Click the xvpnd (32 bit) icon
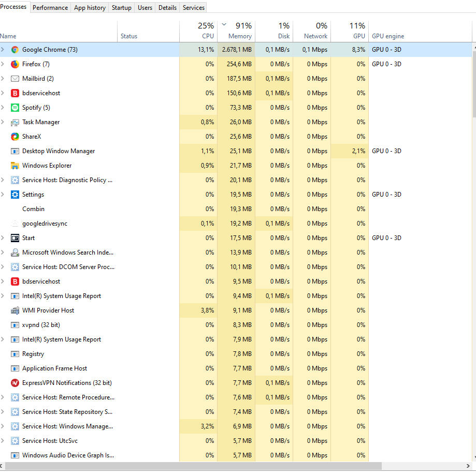The width and height of the screenshot is (476, 475). coord(15,325)
